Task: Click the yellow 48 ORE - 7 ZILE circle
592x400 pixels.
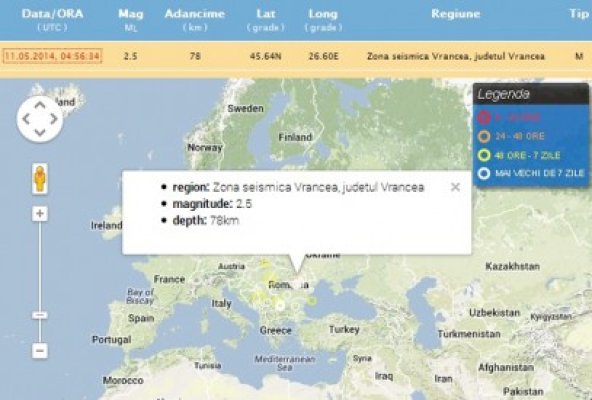Action: [484, 155]
